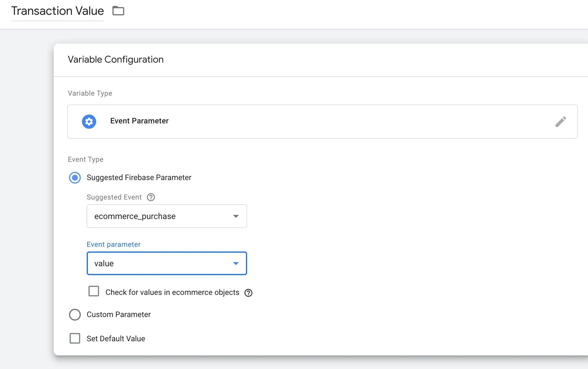The width and height of the screenshot is (588, 369).
Task: Click the word value in the parameter box
Action: [x=104, y=263]
